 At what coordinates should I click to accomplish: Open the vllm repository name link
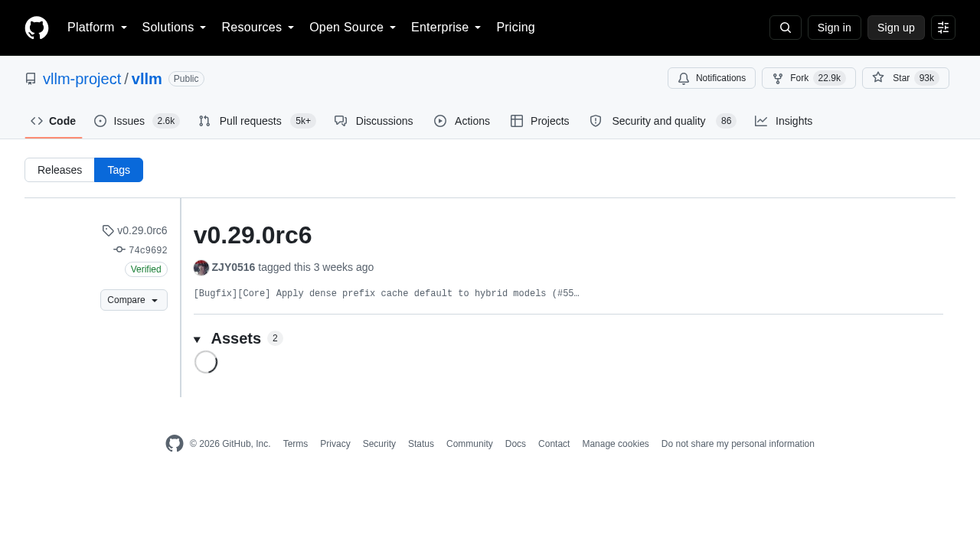tap(147, 79)
